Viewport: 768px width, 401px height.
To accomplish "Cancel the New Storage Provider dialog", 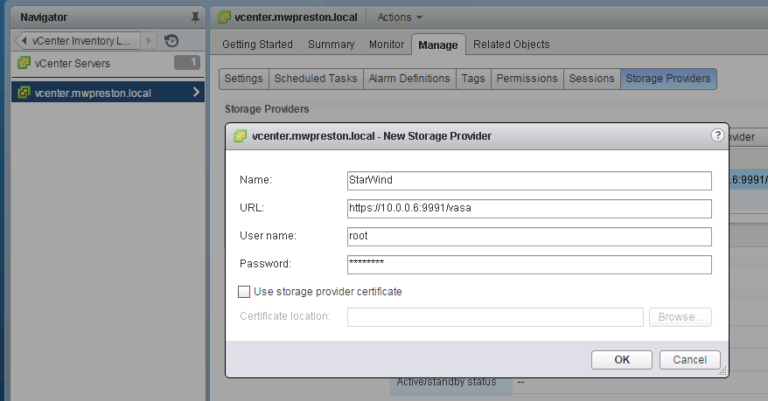I will pyautogui.click(x=690, y=360).
